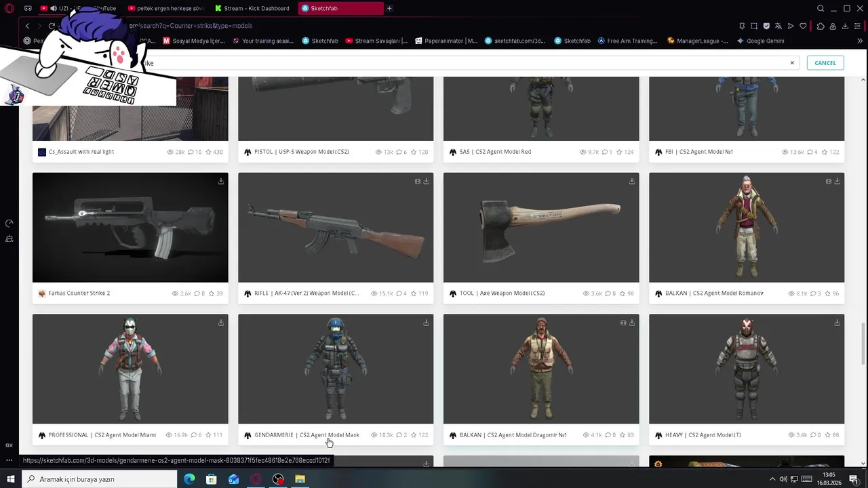
Task: Open Sosyal Medya İçer... bookmark
Action: [x=193, y=41]
